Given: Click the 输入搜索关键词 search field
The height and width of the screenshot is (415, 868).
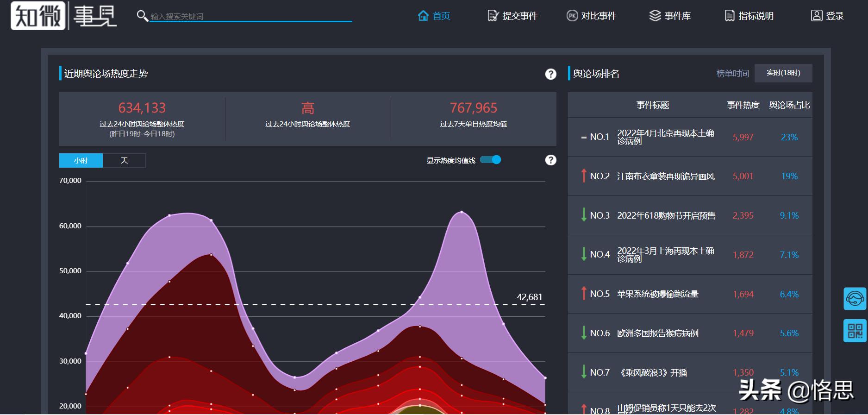Looking at the screenshot, I should [250, 16].
